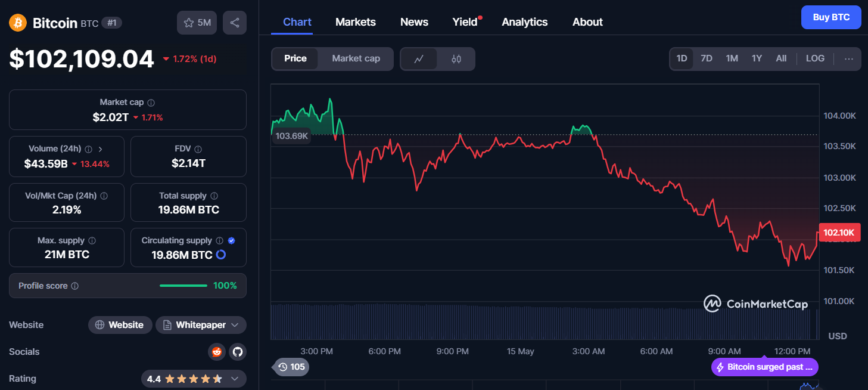Toggle LOG scale on chart
868x390 pixels.
click(x=815, y=58)
